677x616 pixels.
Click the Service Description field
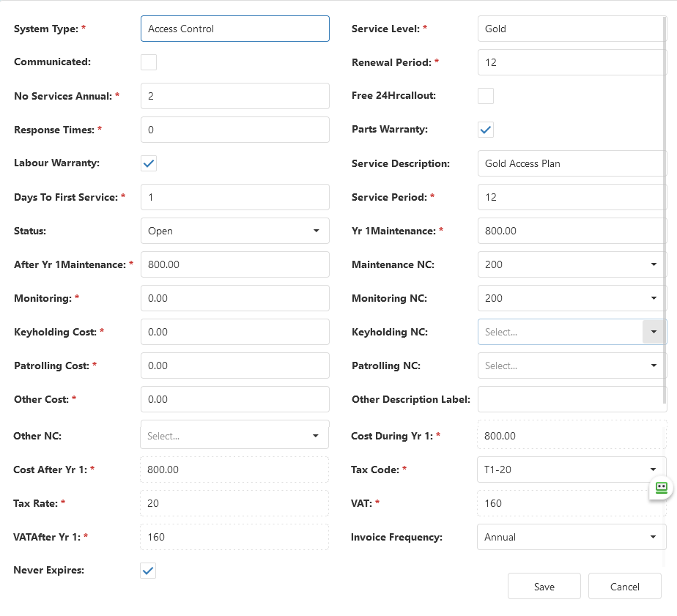tap(571, 163)
